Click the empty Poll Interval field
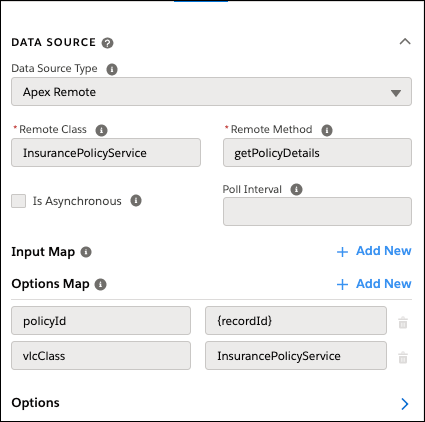This screenshot has width=425, height=422. (317, 211)
